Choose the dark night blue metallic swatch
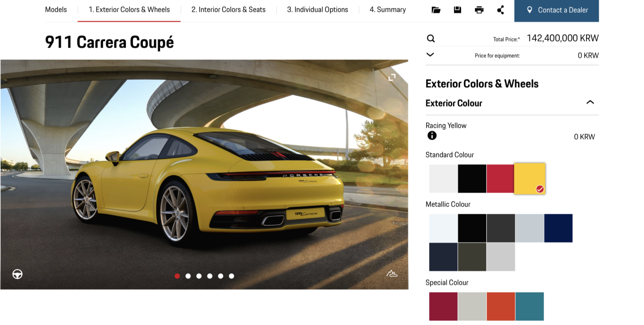Screen dimensions: 644x325 tap(443, 257)
